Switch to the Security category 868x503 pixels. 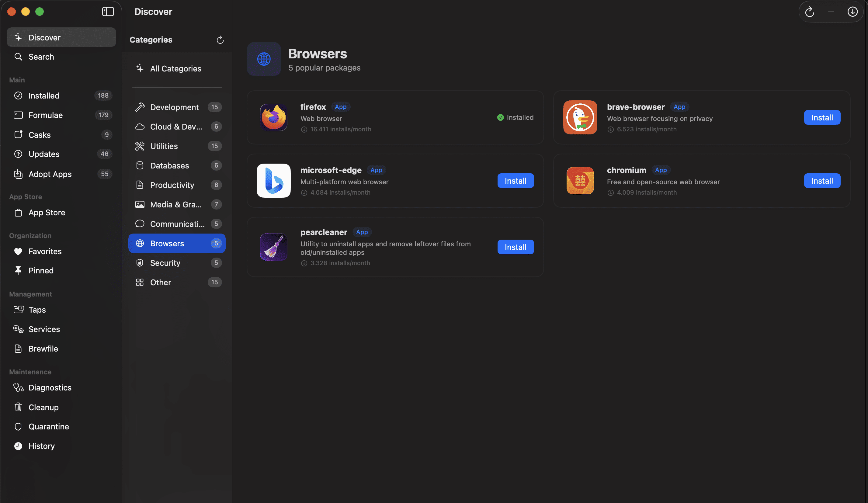click(x=165, y=263)
